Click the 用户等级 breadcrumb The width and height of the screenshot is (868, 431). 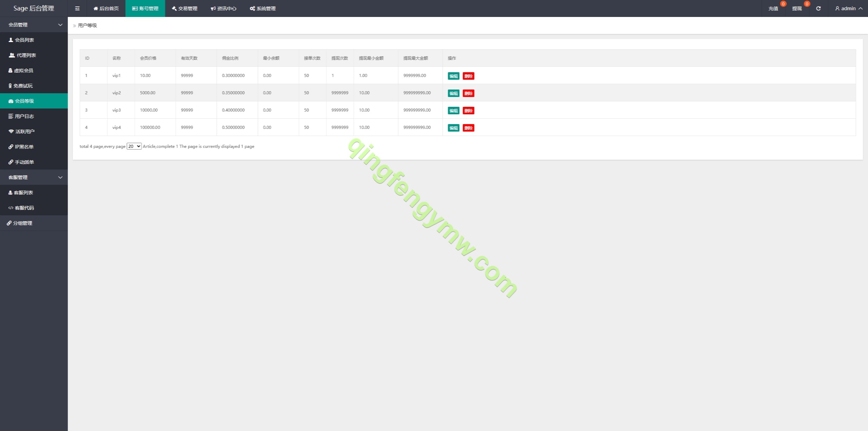tap(87, 25)
